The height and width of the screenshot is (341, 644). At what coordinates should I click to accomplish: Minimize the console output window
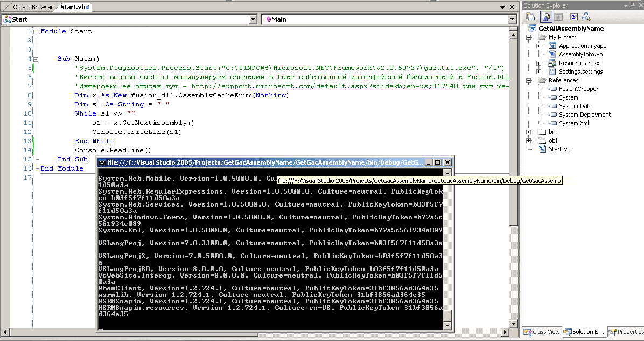point(429,162)
